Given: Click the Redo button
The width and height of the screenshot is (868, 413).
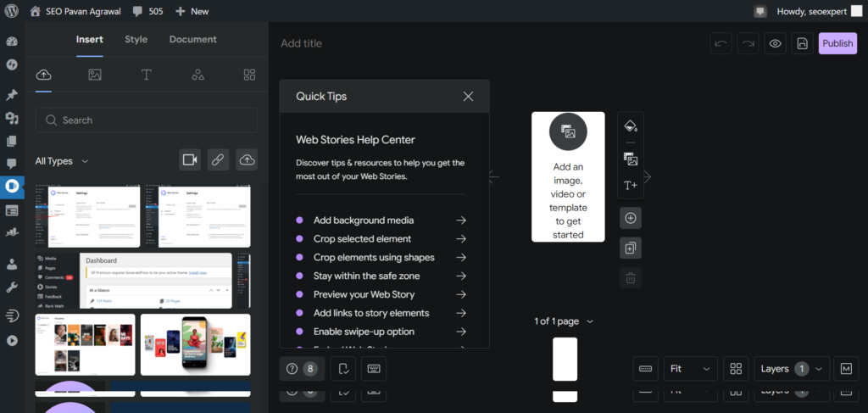Looking at the screenshot, I should (748, 43).
